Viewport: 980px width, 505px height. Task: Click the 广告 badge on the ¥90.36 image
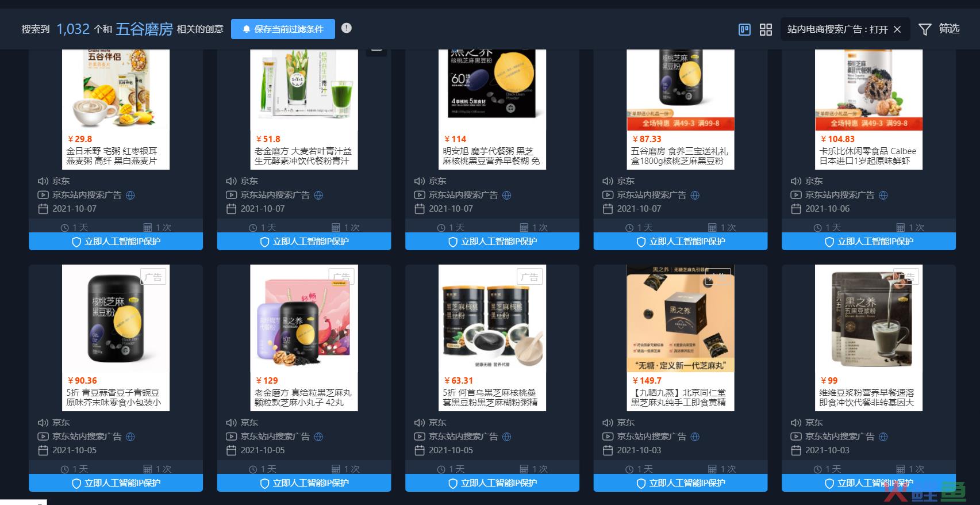click(x=153, y=277)
